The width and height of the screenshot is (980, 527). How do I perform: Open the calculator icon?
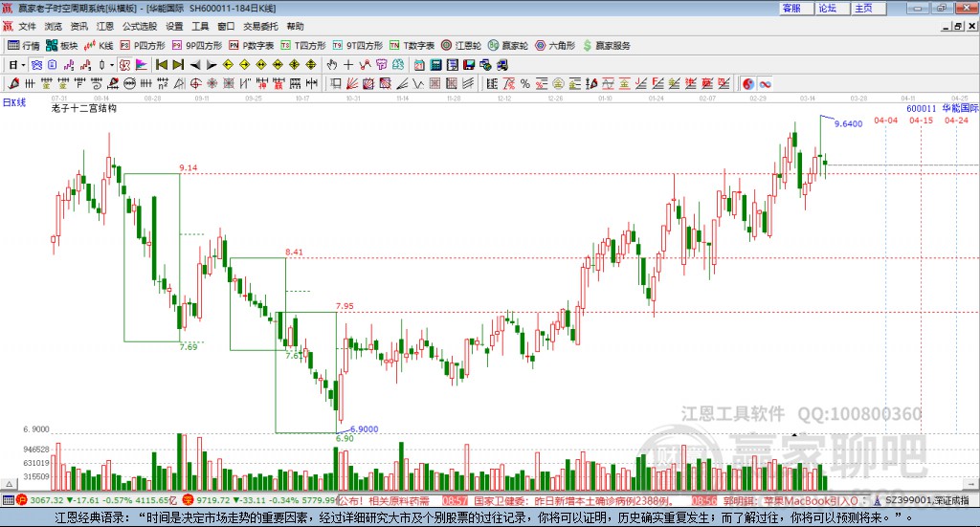pyautogui.click(x=436, y=65)
